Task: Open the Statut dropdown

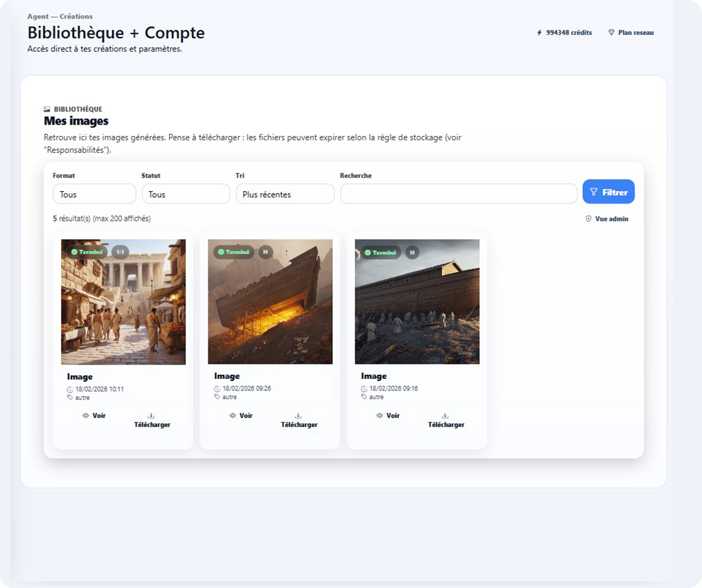Action: click(186, 194)
